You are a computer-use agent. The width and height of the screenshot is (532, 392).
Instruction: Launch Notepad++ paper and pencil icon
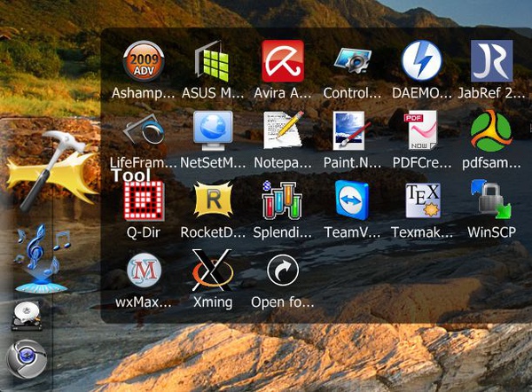(x=284, y=130)
